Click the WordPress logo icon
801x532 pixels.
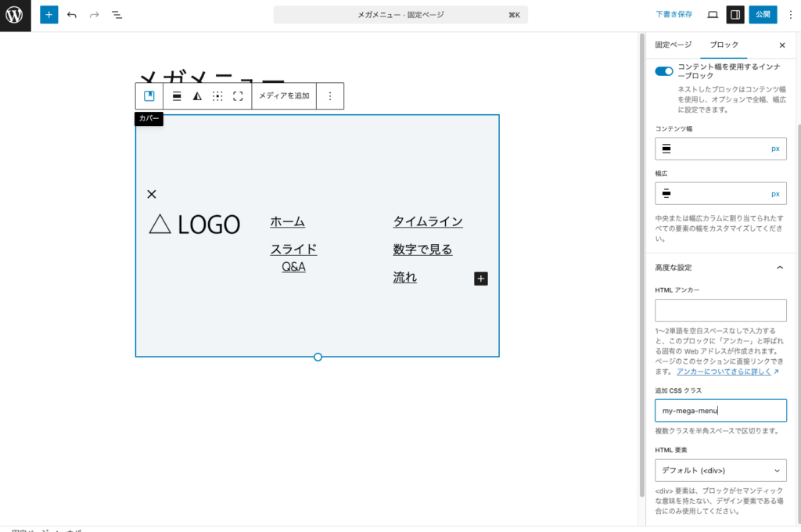[x=15, y=14]
